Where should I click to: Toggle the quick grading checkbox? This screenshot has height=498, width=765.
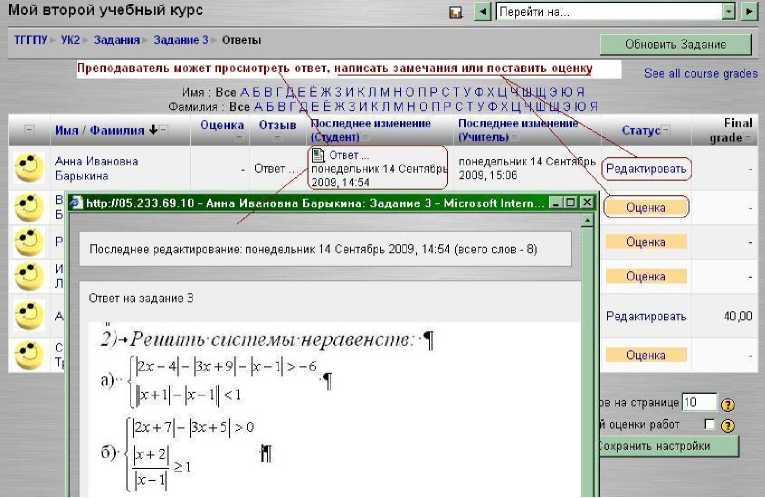coord(708,424)
